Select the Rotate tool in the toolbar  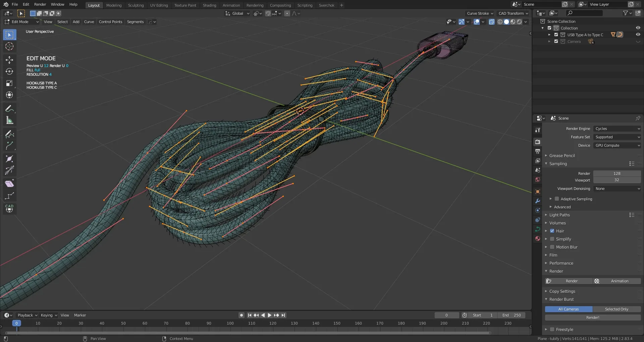point(9,72)
